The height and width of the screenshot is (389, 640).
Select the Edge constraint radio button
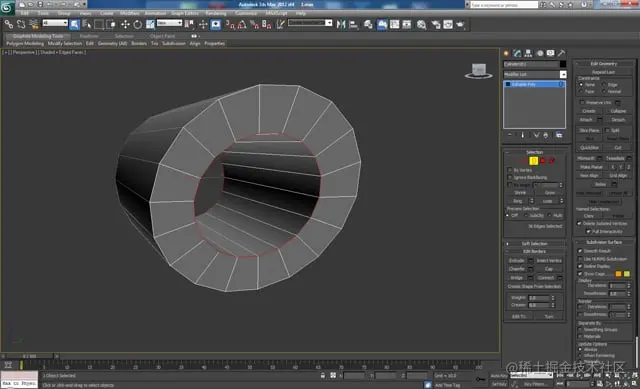pyautogui.click(x=604, y=84)
